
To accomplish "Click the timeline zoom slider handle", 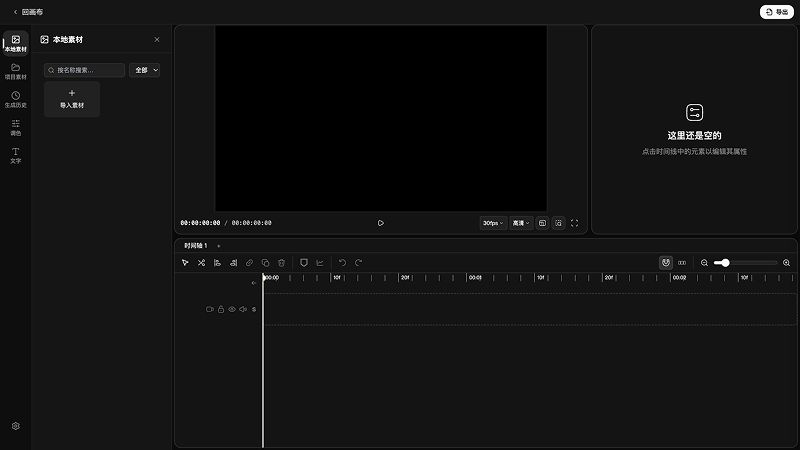I will tap(725, 263).
